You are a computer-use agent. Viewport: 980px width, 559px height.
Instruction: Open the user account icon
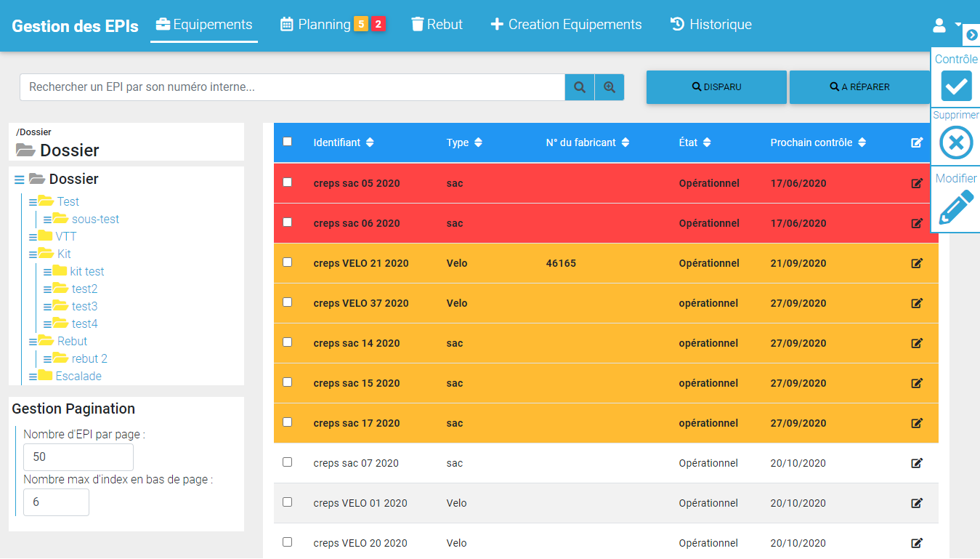pyautogui.click(x=939, y=25)
